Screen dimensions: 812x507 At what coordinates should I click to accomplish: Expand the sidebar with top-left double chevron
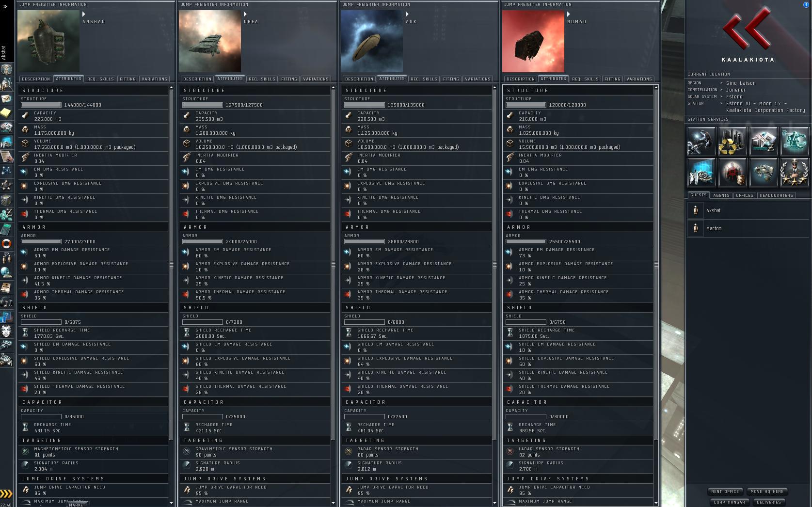tap(5, 7)
